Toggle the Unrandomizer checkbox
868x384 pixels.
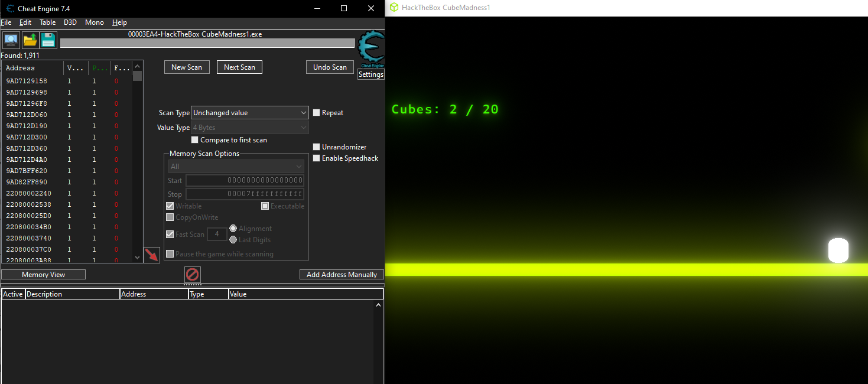(x=317, y=147)
